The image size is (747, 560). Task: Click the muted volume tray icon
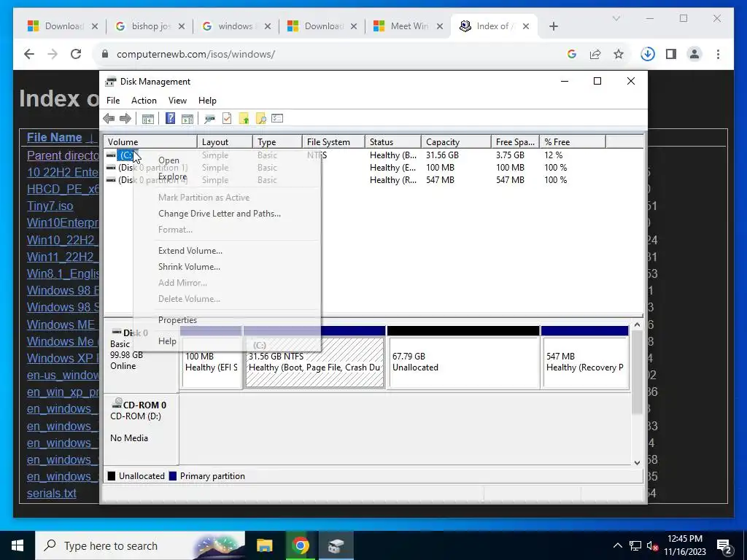651,545
